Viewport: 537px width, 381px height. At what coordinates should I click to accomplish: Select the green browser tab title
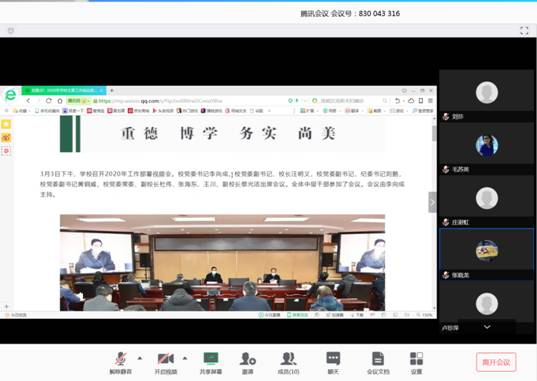64,90
